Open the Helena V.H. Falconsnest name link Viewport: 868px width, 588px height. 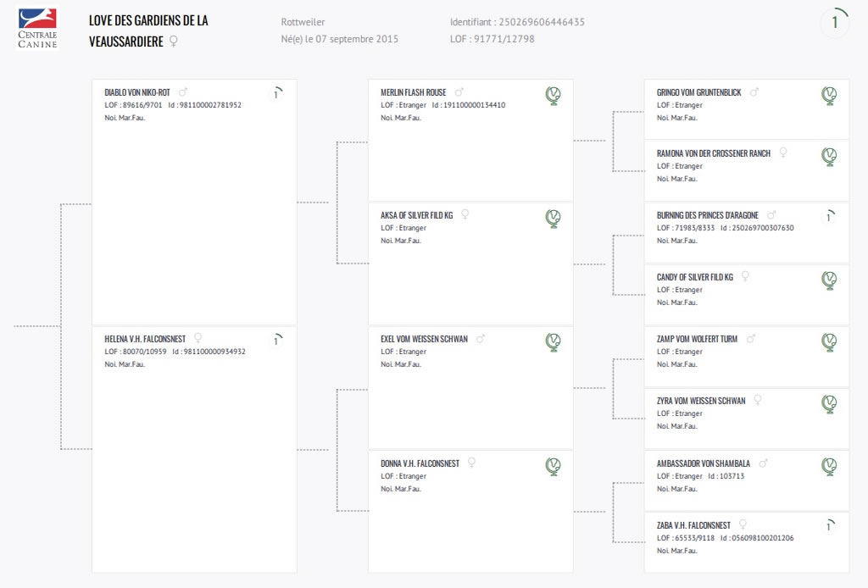pos(145,339)
